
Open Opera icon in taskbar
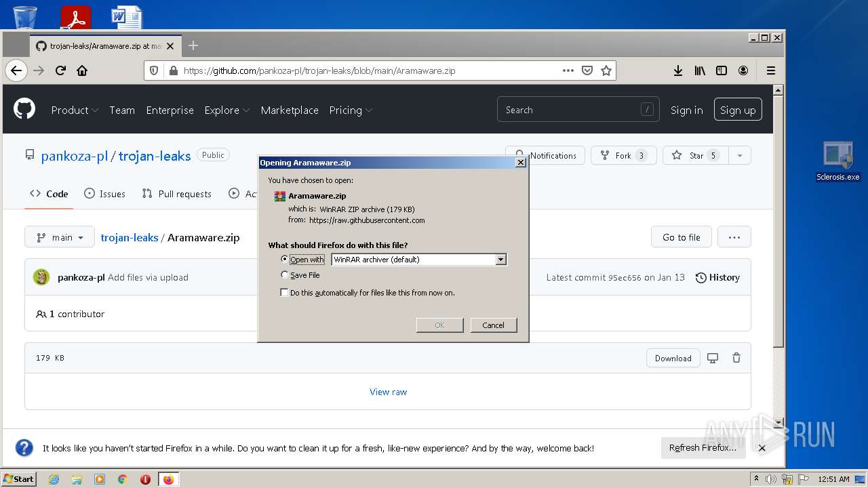click(x=145, y=479)
